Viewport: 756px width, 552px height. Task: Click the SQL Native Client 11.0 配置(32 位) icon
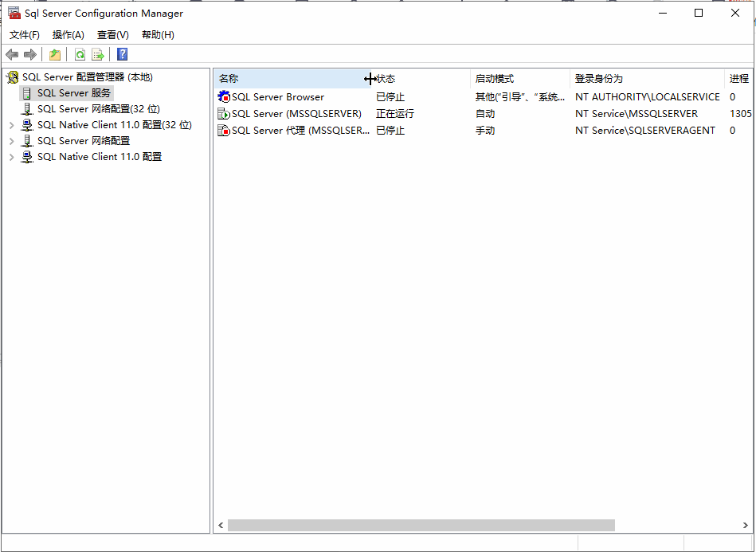27,125
